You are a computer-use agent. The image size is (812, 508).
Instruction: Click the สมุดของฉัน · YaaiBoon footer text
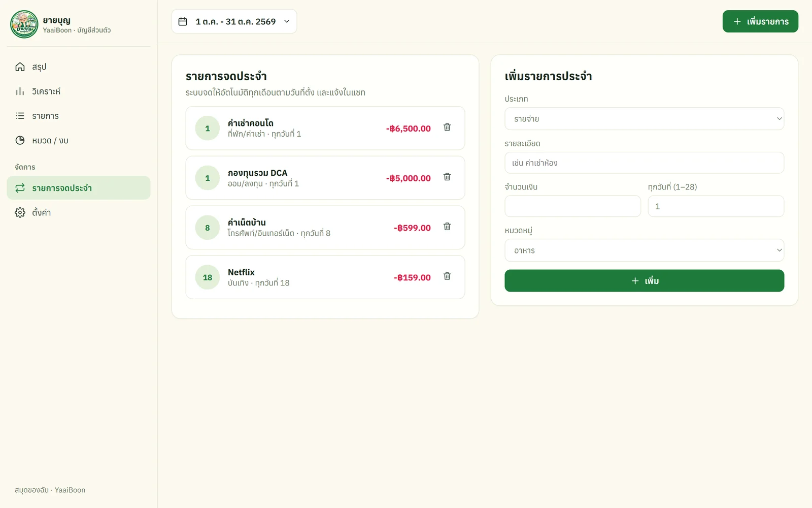point(50,490)
